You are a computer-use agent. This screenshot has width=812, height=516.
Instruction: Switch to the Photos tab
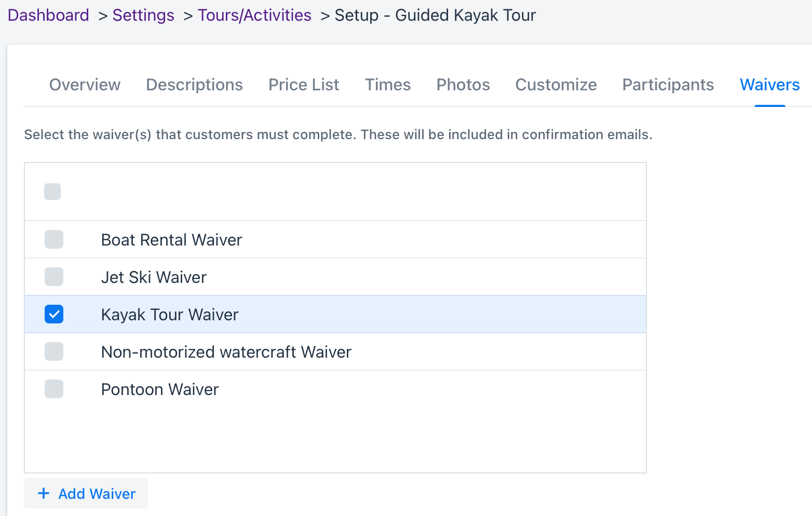[463, 85]
